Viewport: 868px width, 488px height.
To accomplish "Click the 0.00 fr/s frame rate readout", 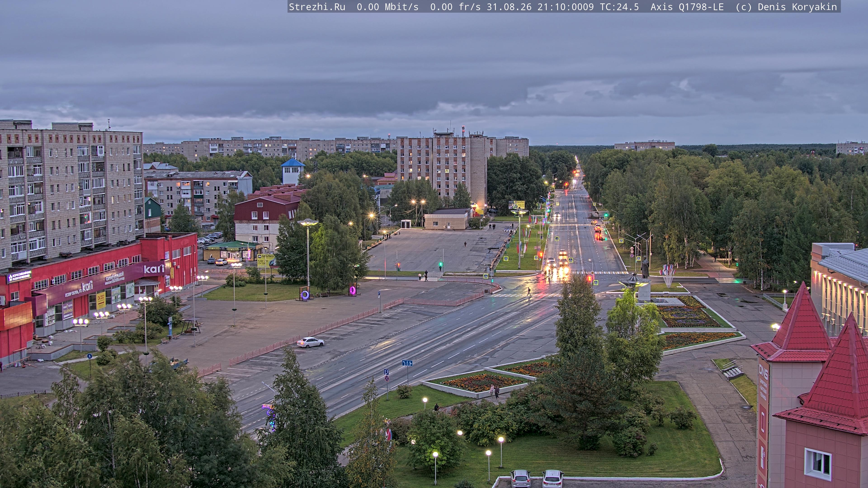I will (x=455, y=7).
